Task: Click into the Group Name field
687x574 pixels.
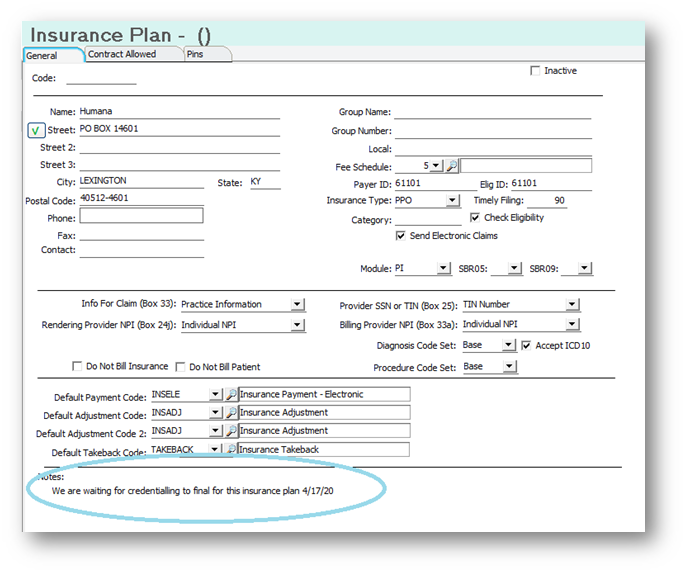Action: [492, 112]
